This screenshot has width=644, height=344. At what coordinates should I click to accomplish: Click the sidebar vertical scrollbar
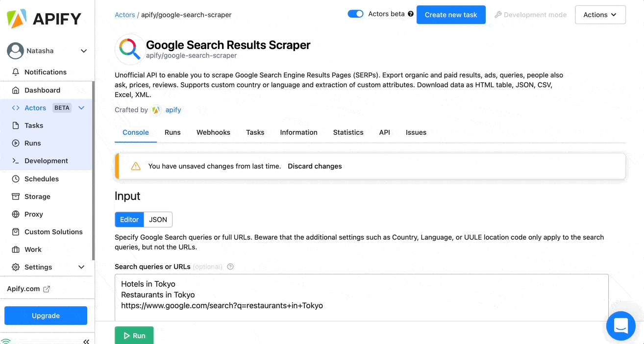click(x=93, y=171)
